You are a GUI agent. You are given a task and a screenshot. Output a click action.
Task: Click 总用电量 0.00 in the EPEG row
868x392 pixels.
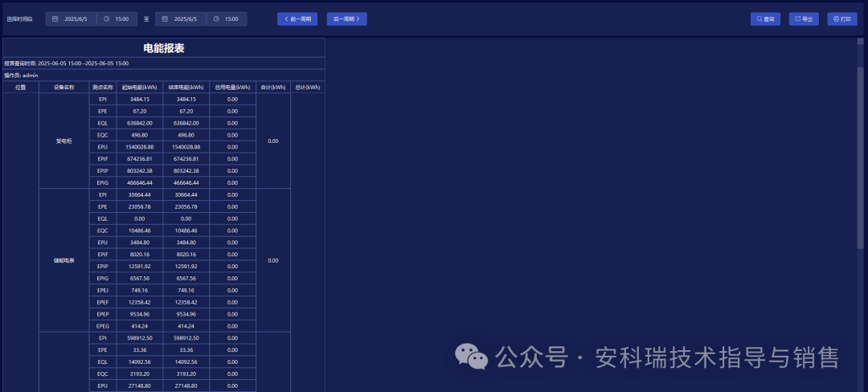point(232,326)
